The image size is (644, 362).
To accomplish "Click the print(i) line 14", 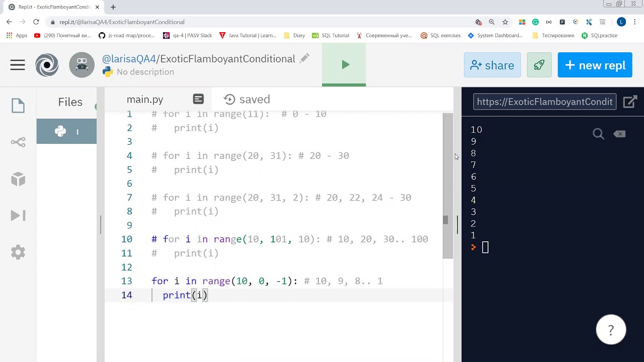I will (x=185, y=295).
